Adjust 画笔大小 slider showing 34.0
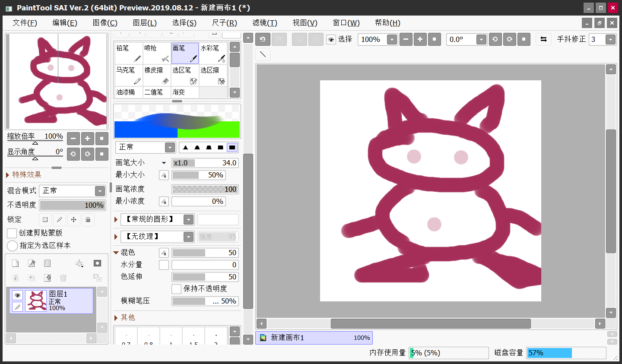The height and width of the screenshot is (364, 622). (205, 163)
